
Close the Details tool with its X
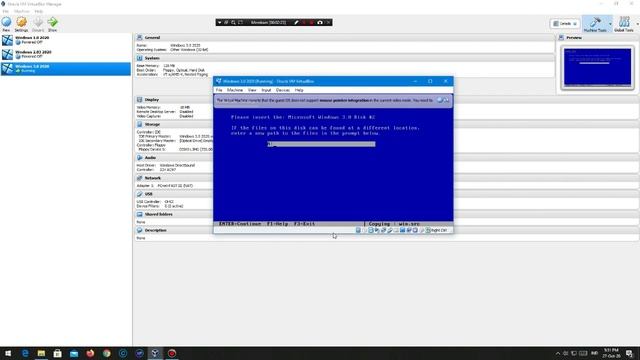pyautogui.click(x=575, y=24)
